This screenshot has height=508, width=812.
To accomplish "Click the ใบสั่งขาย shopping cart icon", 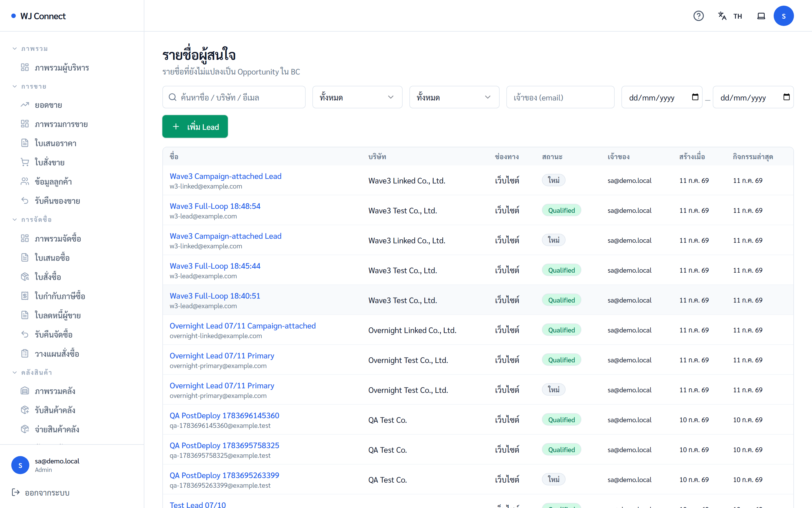I will coord(25,162).
